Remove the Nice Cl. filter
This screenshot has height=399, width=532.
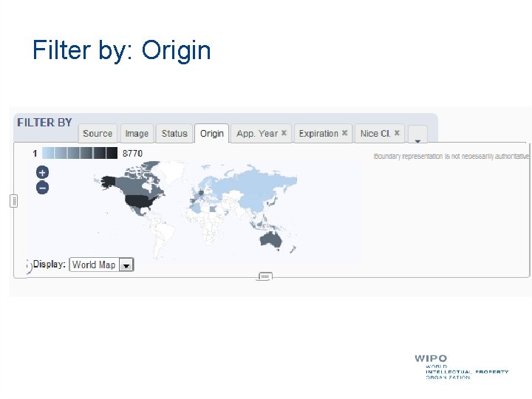pos(397,133)
